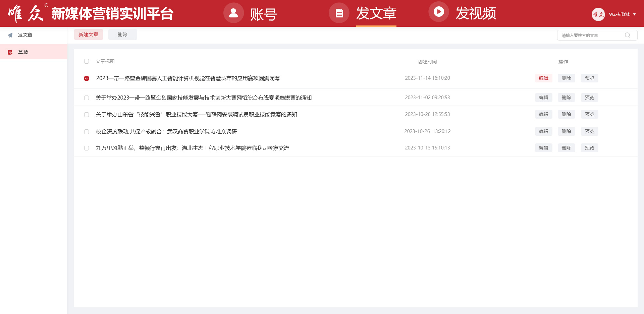Expand the WZ-新媒体 user dropdown arrow
Viewport: 644px width, 314px height.
[634, 14]
